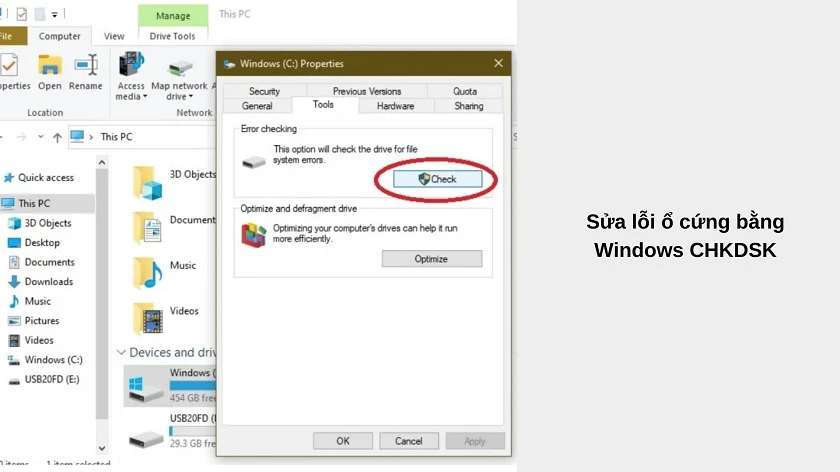Close the Windows (C:) Properties dialog
840x472 pixels.
[x=498, y=63]
